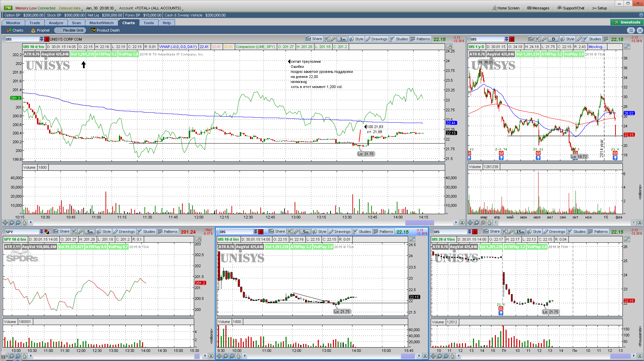Click Drawings pencil icon on top-right daily chart

[x=579, y=39]
